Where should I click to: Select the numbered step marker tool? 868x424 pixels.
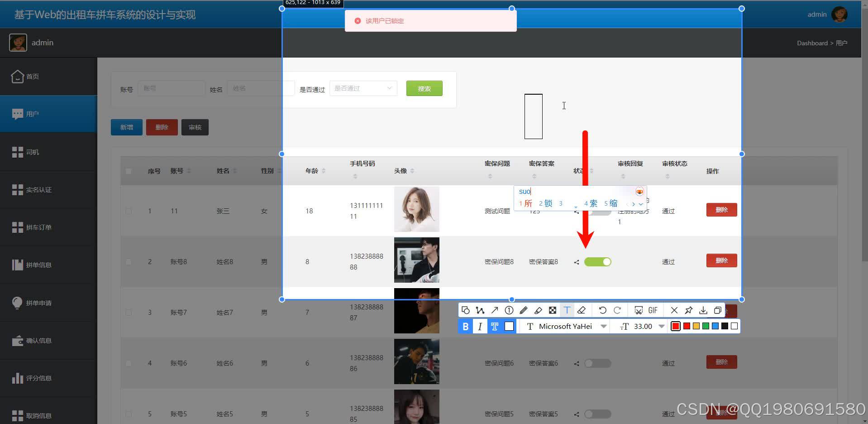509,310
